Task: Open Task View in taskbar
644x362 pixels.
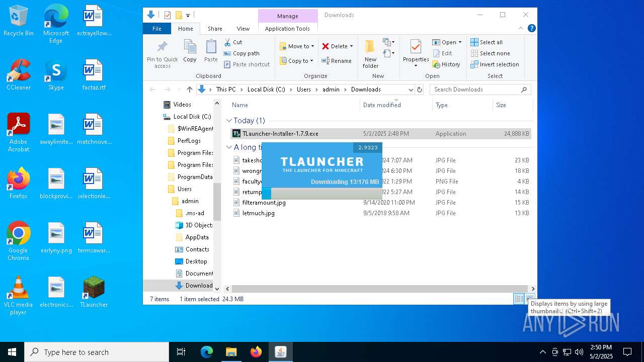Action: pos(181,352)
